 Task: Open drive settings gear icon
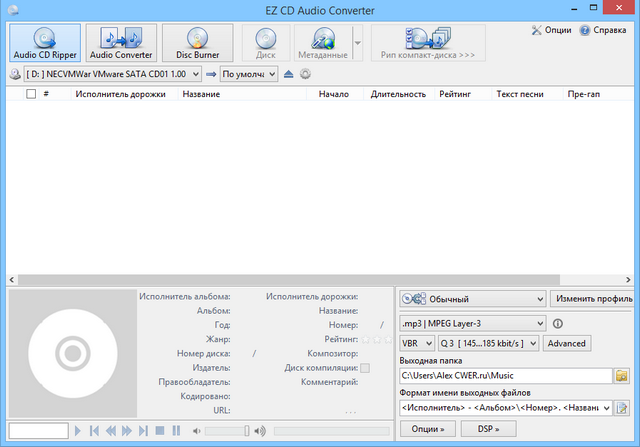(305, 74)
